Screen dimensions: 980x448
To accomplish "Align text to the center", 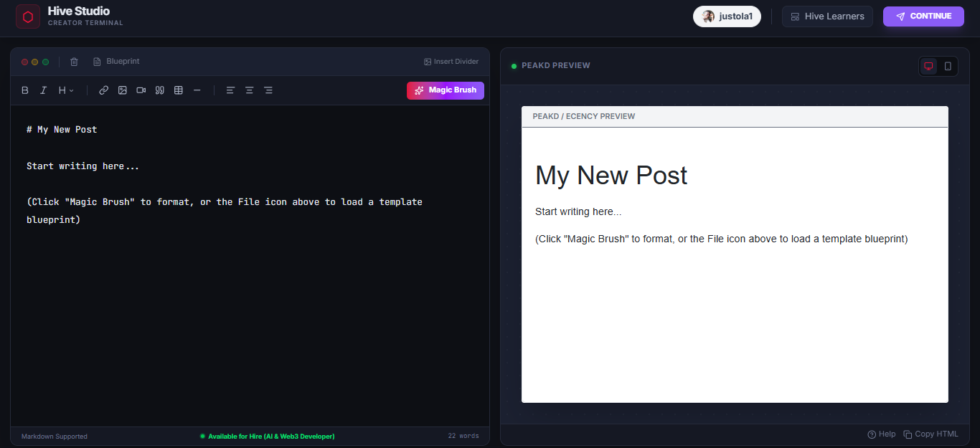I will point(249,90).
